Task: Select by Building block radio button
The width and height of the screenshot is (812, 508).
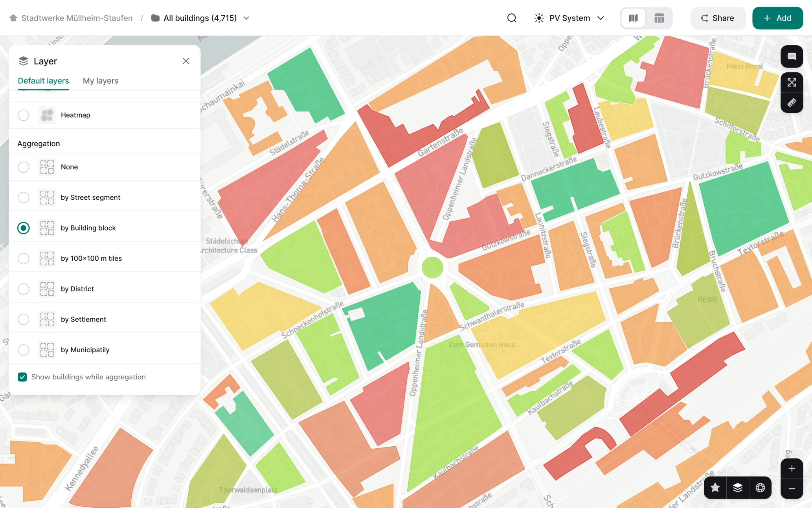Action: coord(24,228)
